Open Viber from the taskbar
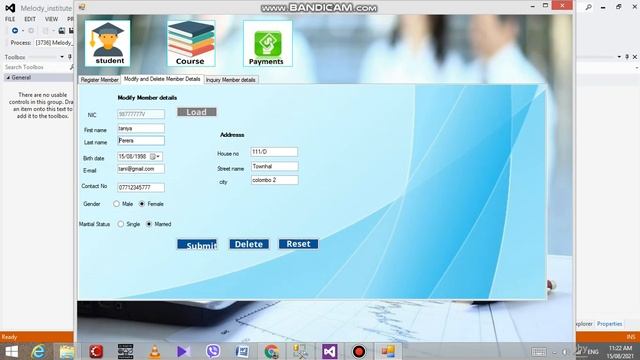The width and height of the screenshot is (640, 360). 213,351
